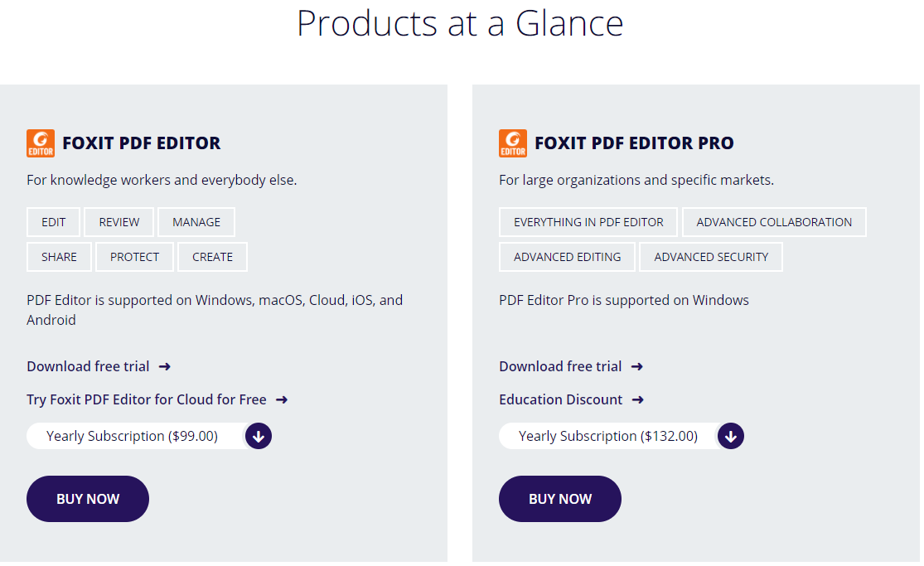This screenshot has height=566, width=924.
Task: Select the ADVANCED SECURITY tag
Action: 711,257
